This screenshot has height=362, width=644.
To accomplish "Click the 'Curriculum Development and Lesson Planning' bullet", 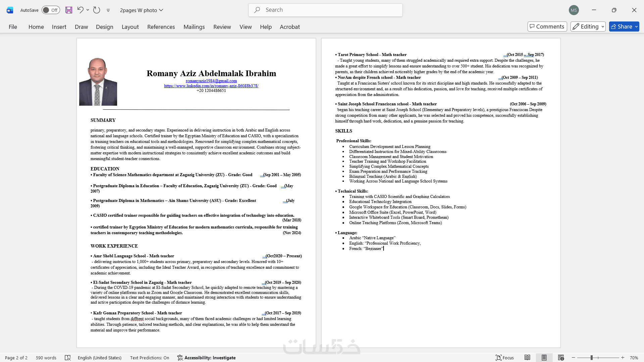I will click(x=390, y=147).
